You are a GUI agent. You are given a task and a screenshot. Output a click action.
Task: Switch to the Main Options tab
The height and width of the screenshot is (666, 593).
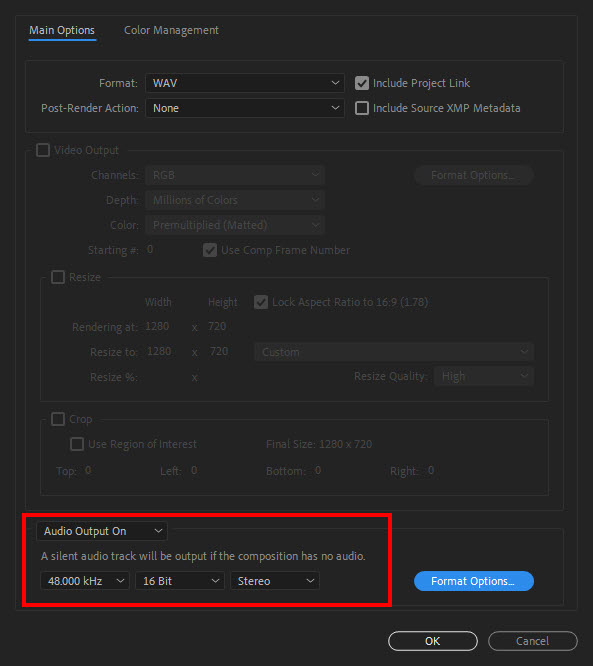pos(62,31)
